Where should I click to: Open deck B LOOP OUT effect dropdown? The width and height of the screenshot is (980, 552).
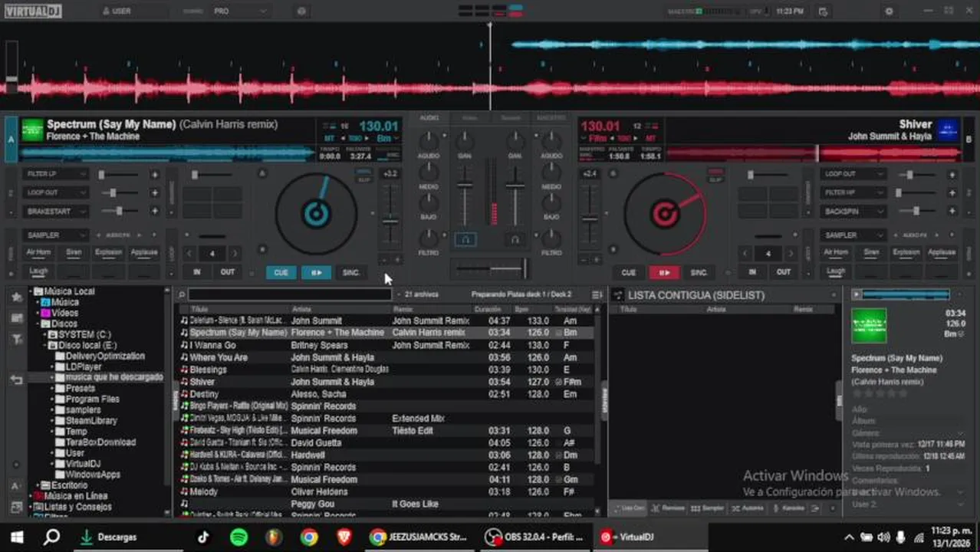[853, 174]
